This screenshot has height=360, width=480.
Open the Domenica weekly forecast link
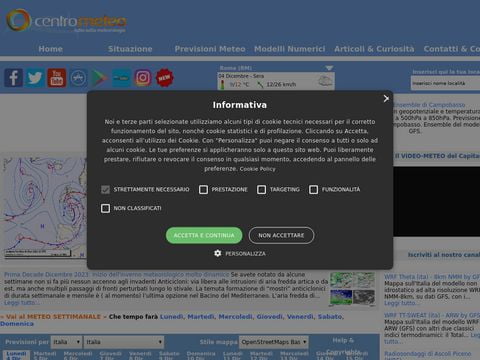pyautogui.click(x=17, y=324)
